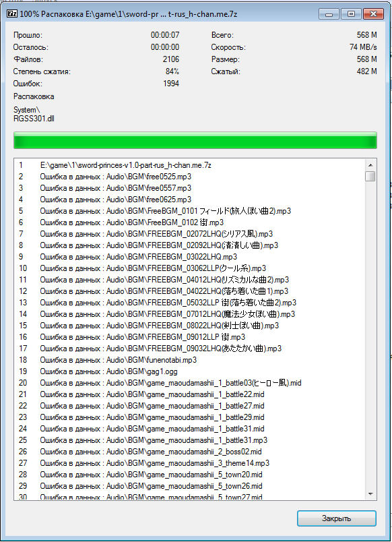Select the error row for funenotabi.mp3

(x=189, y=360)
